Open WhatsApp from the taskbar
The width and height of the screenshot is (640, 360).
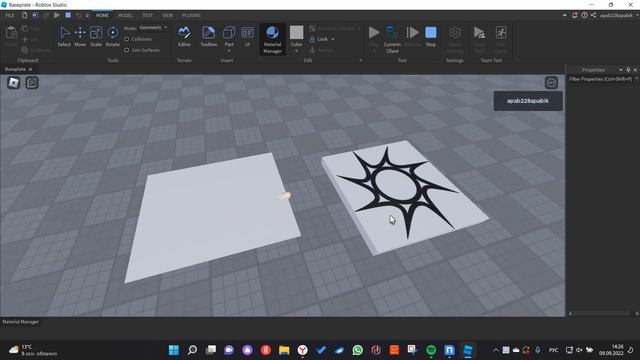pos(358,350)
